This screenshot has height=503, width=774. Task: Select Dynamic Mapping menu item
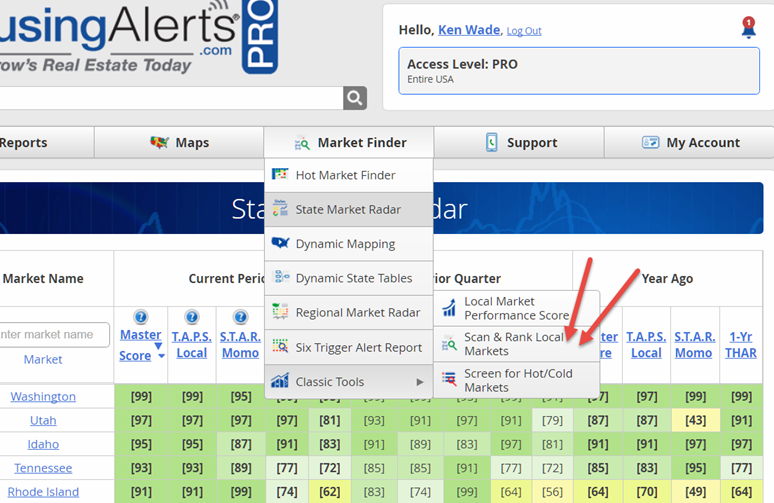point(349,244)
